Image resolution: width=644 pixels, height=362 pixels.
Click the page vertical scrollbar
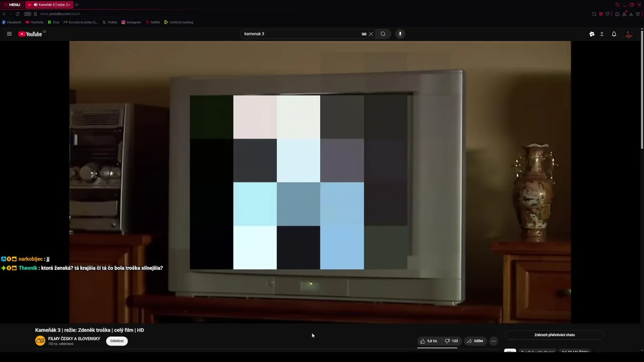[x=642, y=89]
